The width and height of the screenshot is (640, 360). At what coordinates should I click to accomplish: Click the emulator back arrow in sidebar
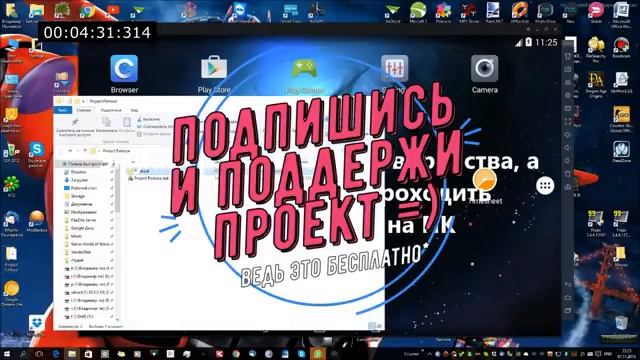(x=568, y=284)
